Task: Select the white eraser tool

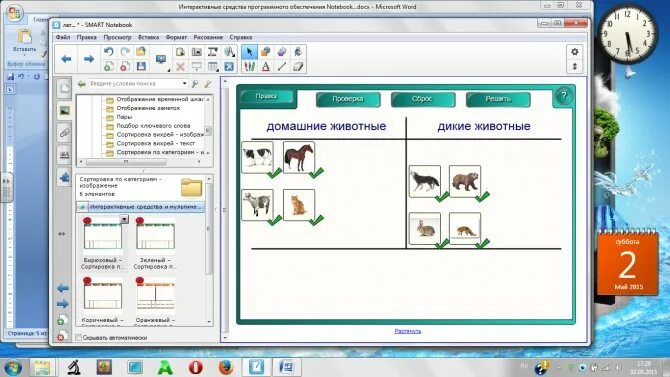Action: click(298, 66)
